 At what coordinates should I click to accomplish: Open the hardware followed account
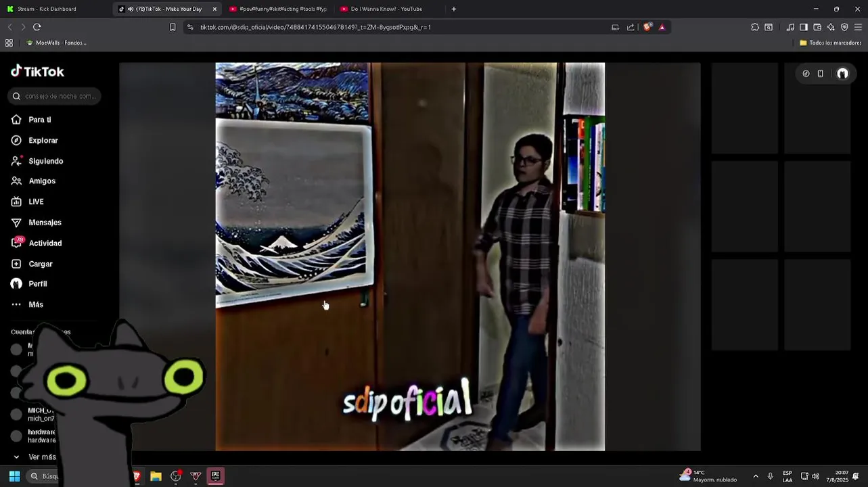pyautogui.click(x=33, y=436)
